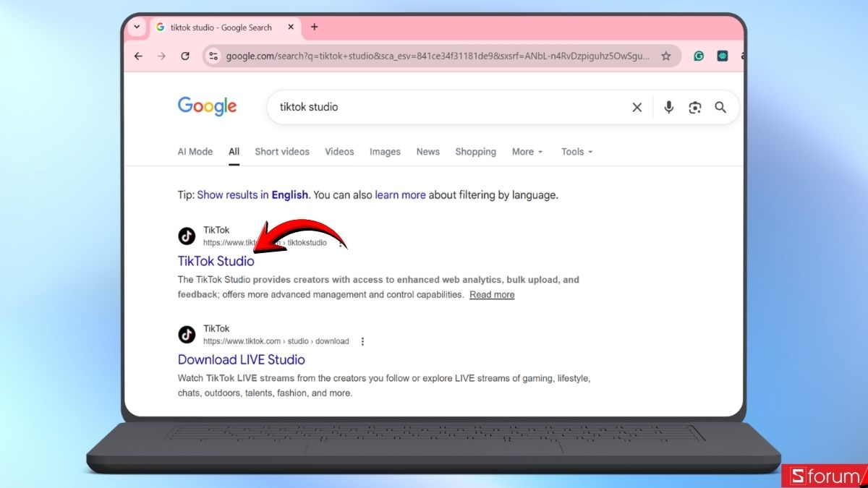Open the Download LIVE Studio result
Image resolution: width=868 pixels, height=488 pixels.
coord(242,359)
